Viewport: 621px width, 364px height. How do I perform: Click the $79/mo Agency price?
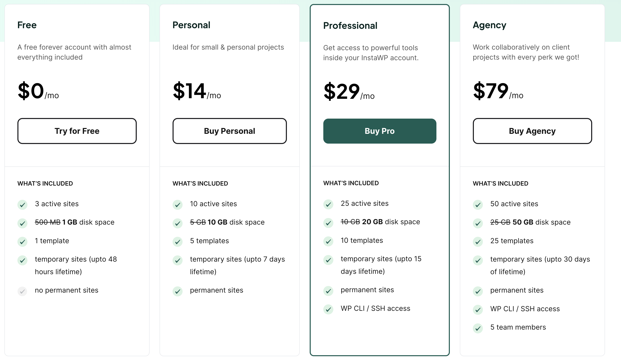(498, 91)
